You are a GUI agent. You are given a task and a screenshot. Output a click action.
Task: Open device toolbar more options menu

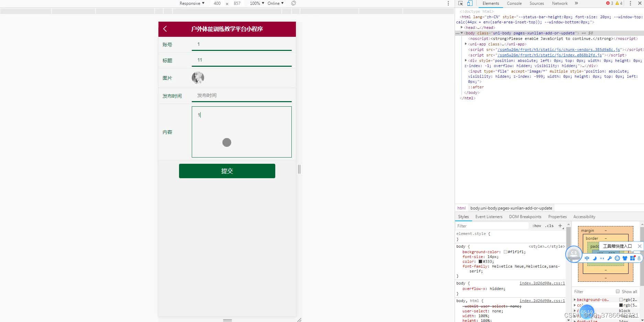tap(448, 3)
